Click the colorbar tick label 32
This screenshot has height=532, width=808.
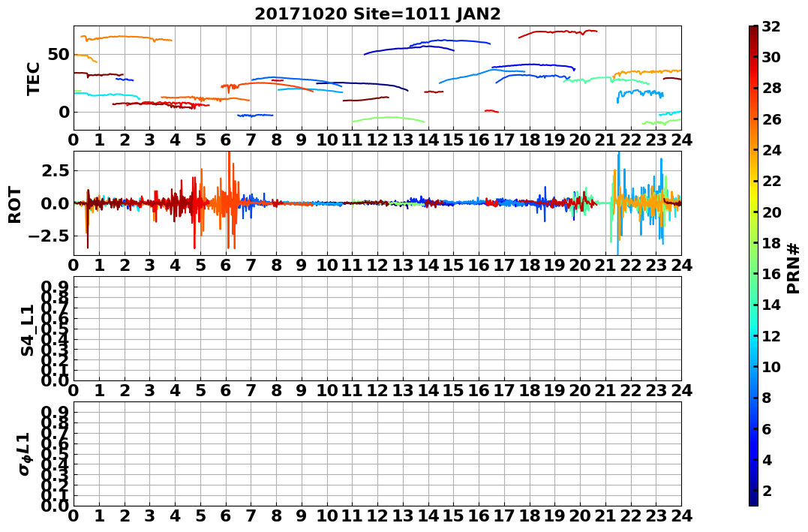pos(771,26)
